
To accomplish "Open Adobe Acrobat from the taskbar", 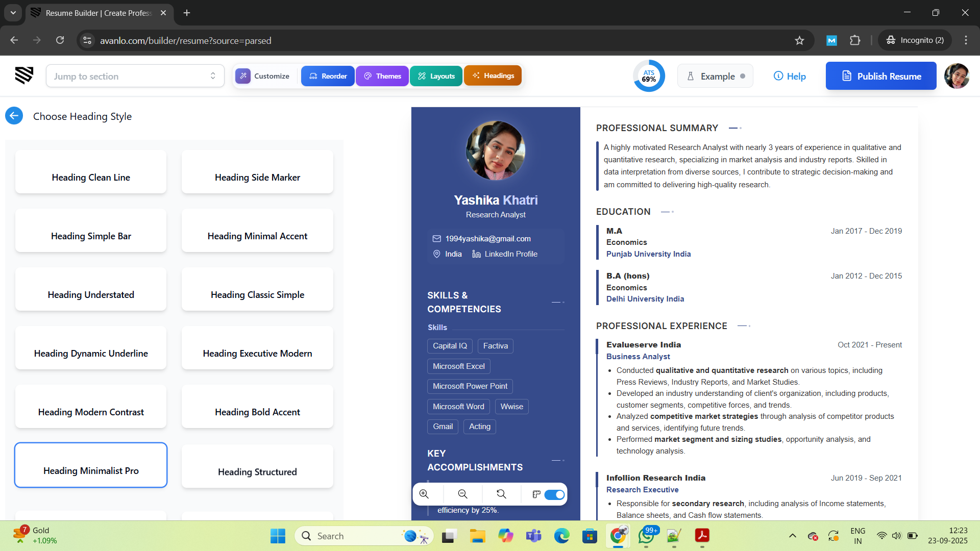I will click(702, 536).
